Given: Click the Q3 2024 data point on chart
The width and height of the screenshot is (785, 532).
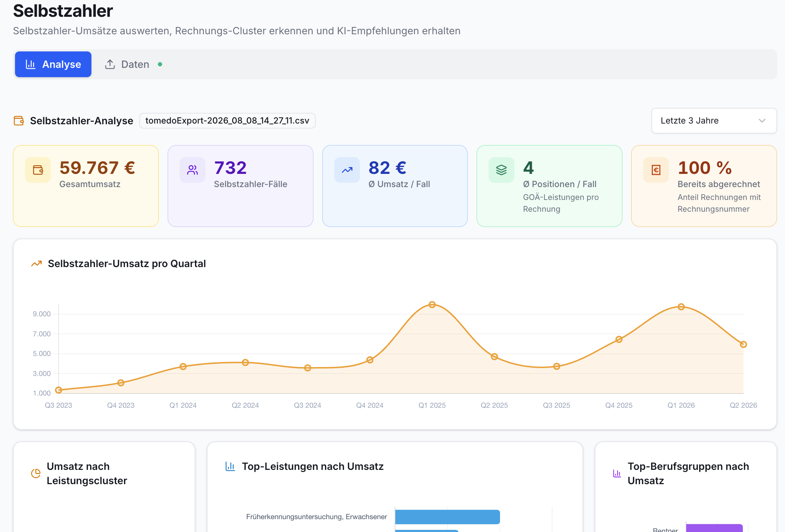Looking at the screenshot, I should [307, 368].
